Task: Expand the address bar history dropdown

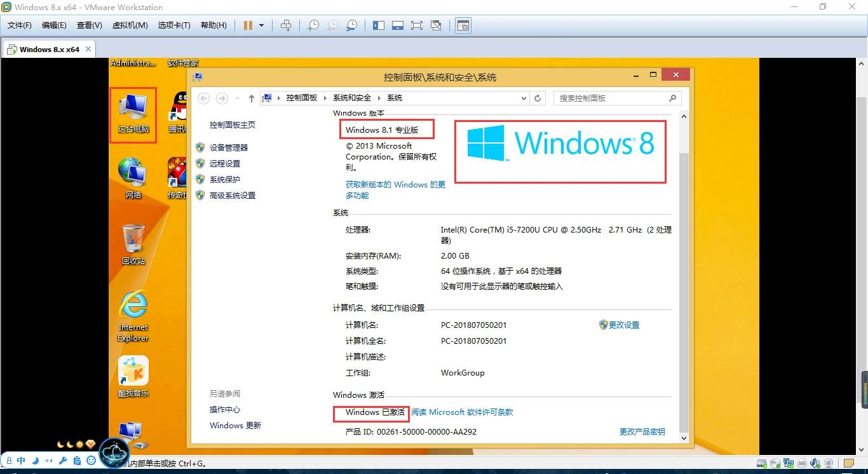Action: pyautogui.click(x=524, y=98)
